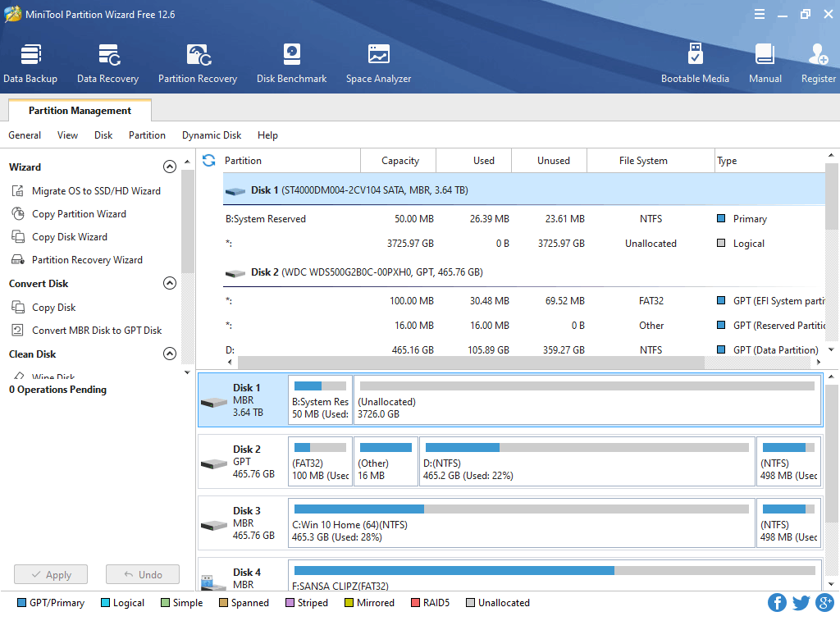Open the Data Backup tool
Image resolution: width=840 pixels, height=630 pixels.
30,63
